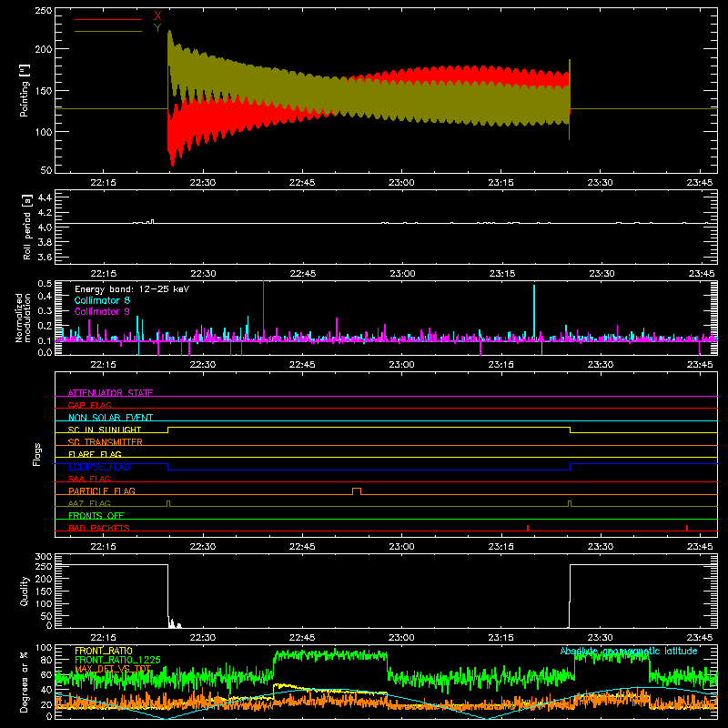Select the red X legend label
Screen dimensions: 728x728
[157, 16]
